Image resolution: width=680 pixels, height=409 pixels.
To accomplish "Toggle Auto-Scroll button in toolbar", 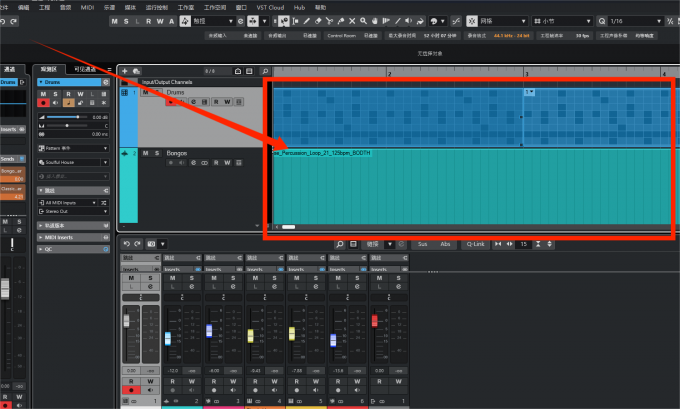I will 253,21.
